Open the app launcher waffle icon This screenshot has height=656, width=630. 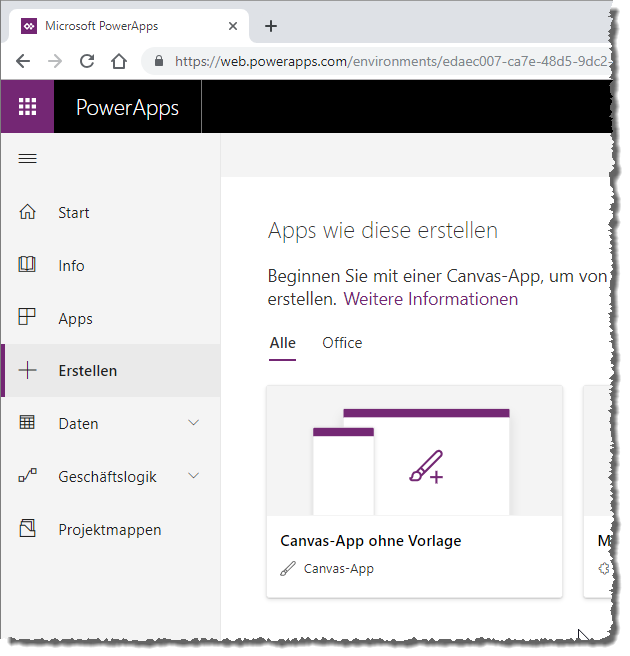(27, 107)
